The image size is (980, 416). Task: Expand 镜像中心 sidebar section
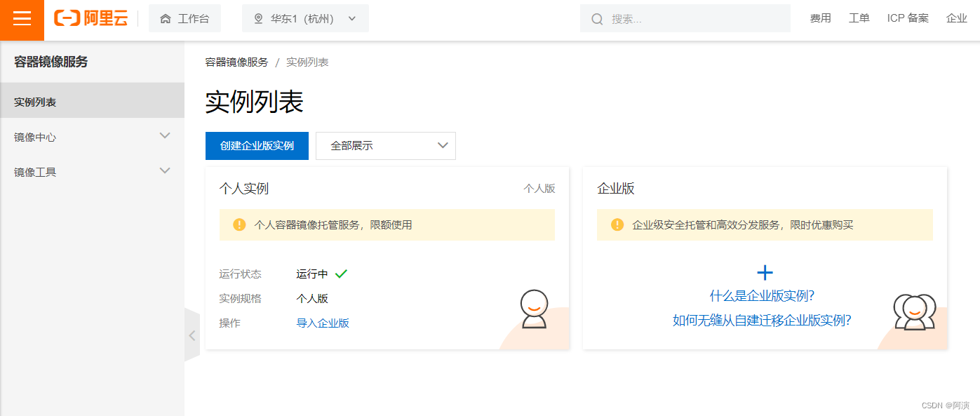[x=92, y=137]
